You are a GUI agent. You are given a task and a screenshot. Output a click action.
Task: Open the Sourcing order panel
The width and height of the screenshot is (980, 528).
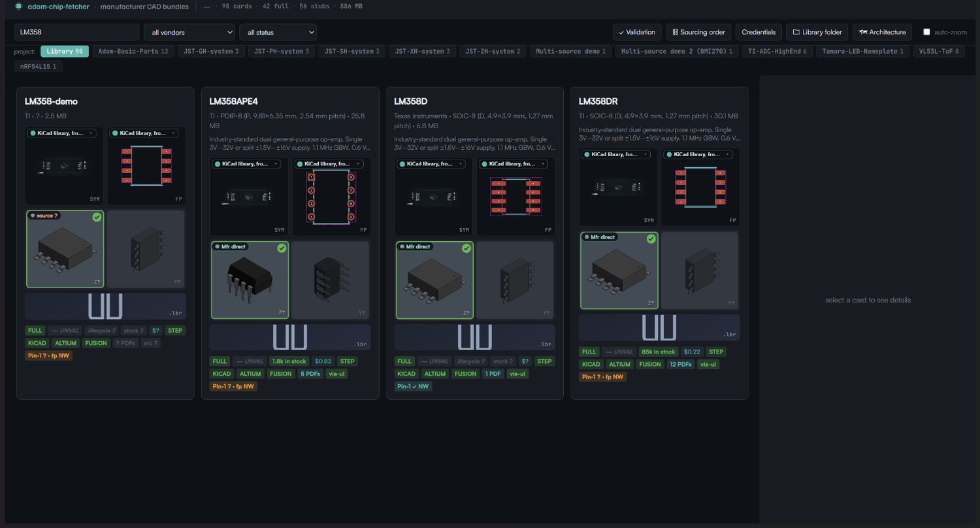698,32
